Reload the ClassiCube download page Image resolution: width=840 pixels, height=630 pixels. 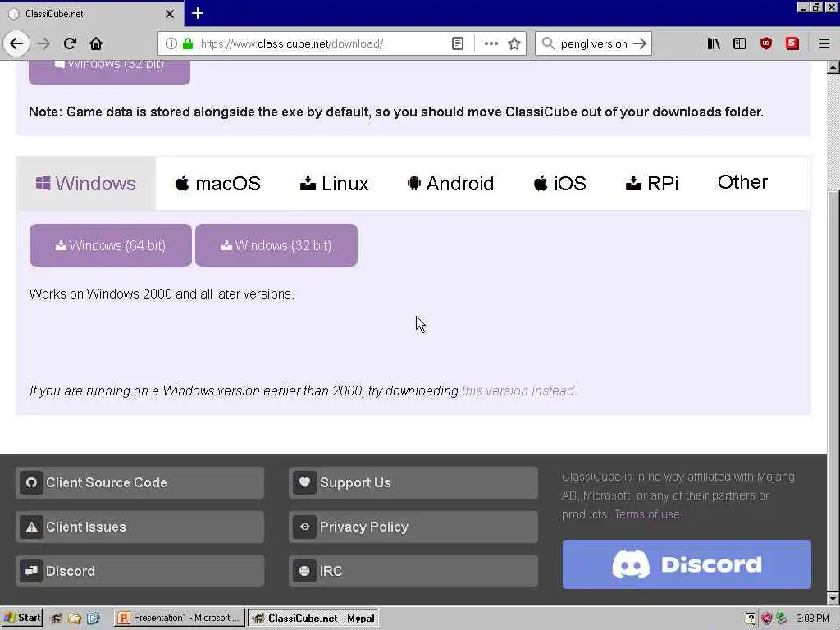[70, 43]
